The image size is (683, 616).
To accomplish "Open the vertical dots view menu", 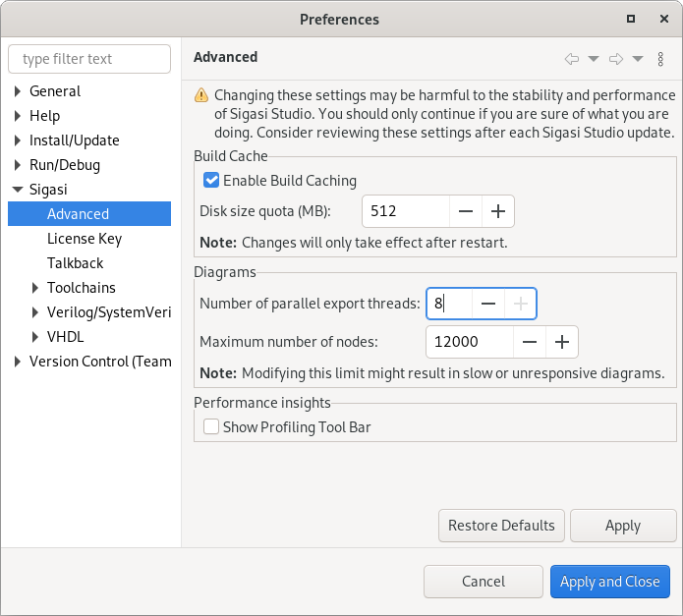I will click(660, 59).
